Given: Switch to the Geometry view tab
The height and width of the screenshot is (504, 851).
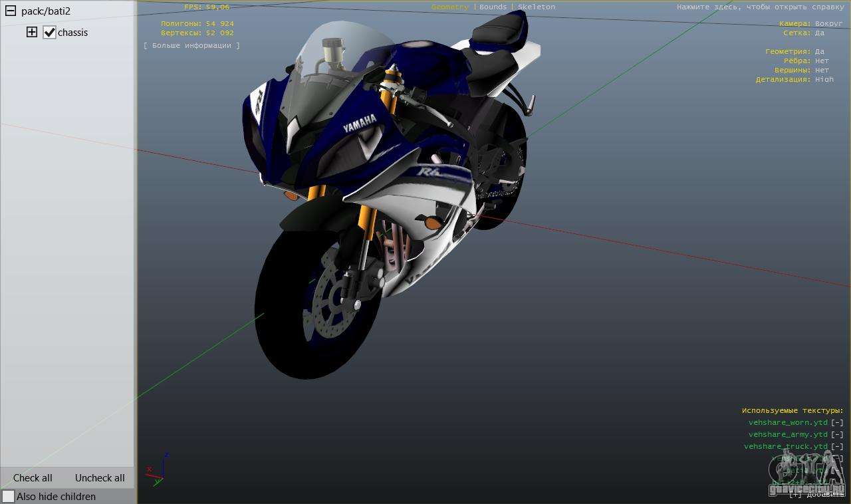Looking at the screenshot, I should point(450,7).
